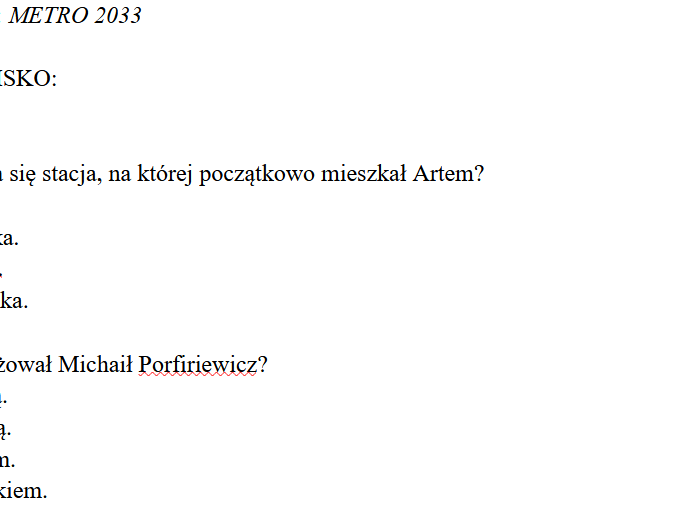Image resolution: width=700 pixels, height=516 pixels.
Task: Click the first answer line below the Artem question
Action: coord(9,239)
